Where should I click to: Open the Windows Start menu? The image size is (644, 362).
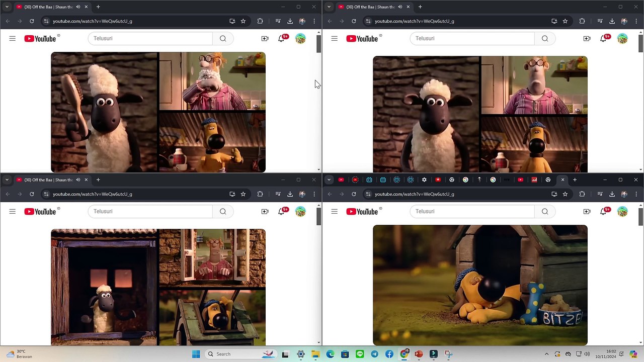point(196,354)
